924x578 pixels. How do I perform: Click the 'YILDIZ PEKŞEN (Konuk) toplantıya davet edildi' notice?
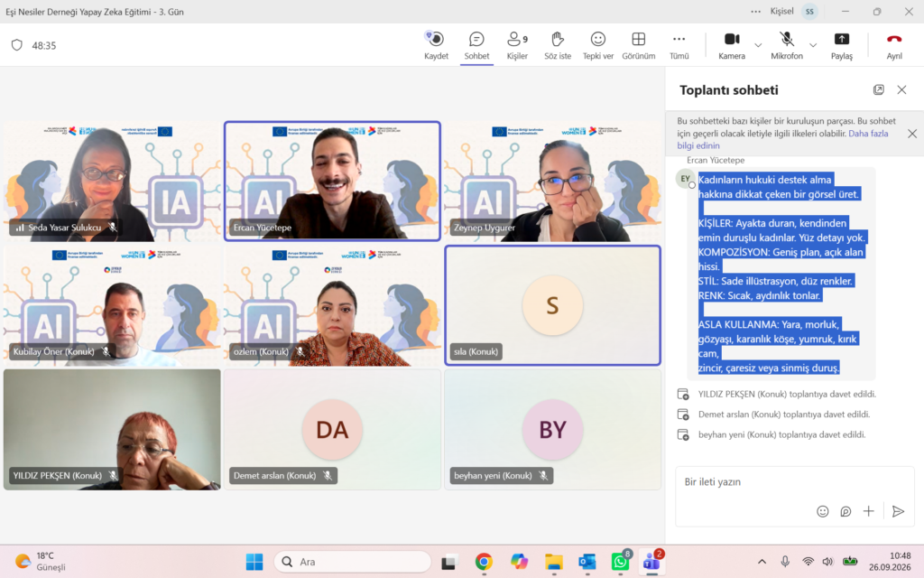click(x=787, y=394)
